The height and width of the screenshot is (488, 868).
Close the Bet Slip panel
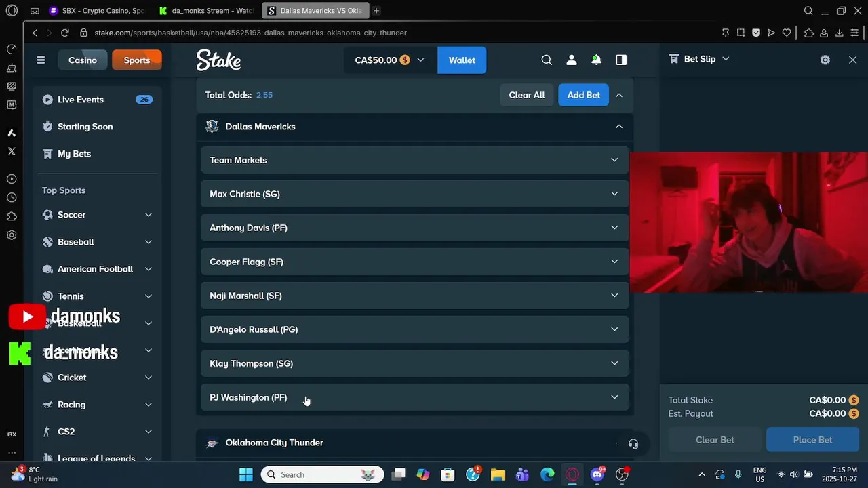[853, 60]
